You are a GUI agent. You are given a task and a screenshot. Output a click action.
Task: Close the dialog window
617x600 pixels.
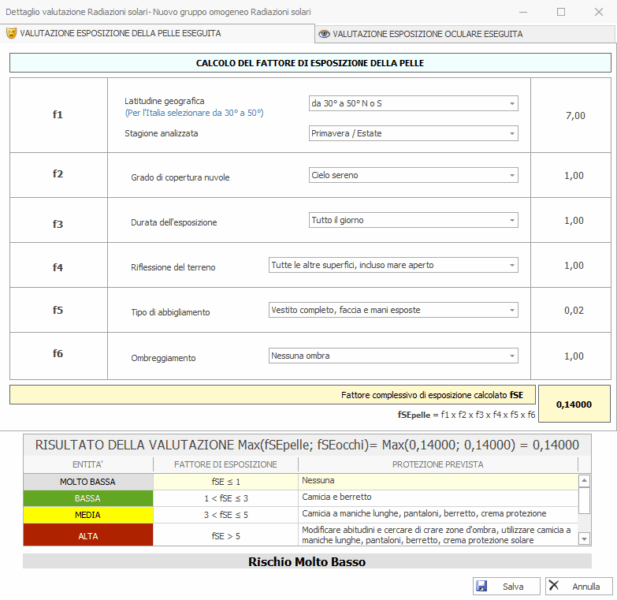click(x=599, y=12)
